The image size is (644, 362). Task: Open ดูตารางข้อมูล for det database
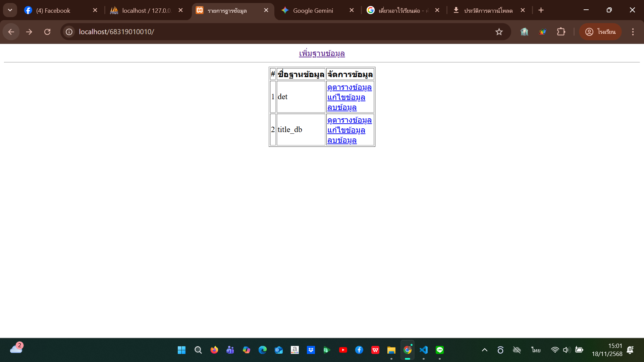click(x=349, y=87)
